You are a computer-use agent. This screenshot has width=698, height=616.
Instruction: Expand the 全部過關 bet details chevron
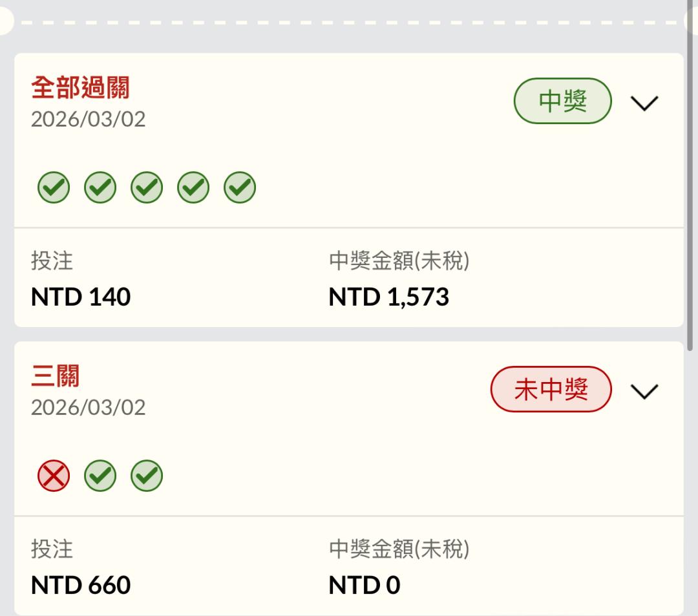(644, 103)
